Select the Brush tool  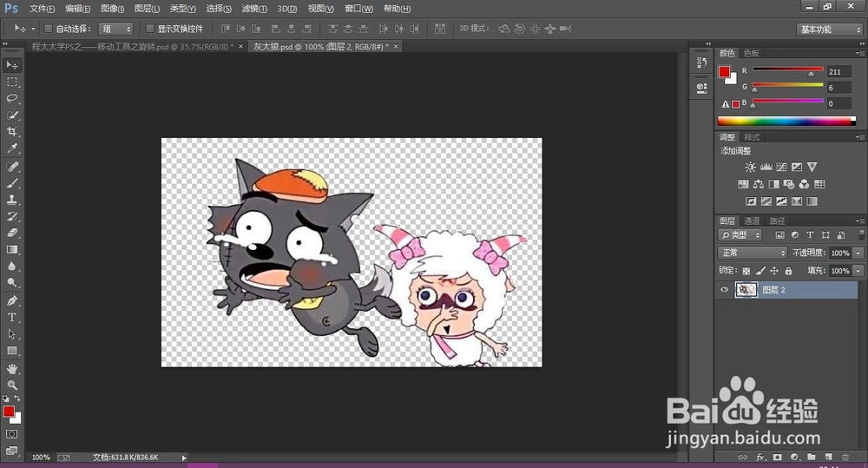(x=11, y=183)
